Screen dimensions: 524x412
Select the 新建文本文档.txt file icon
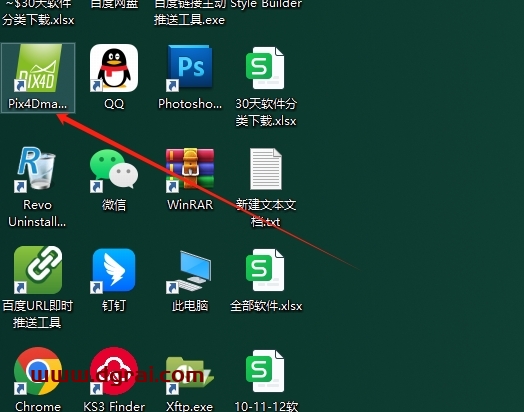coord(266,169)
